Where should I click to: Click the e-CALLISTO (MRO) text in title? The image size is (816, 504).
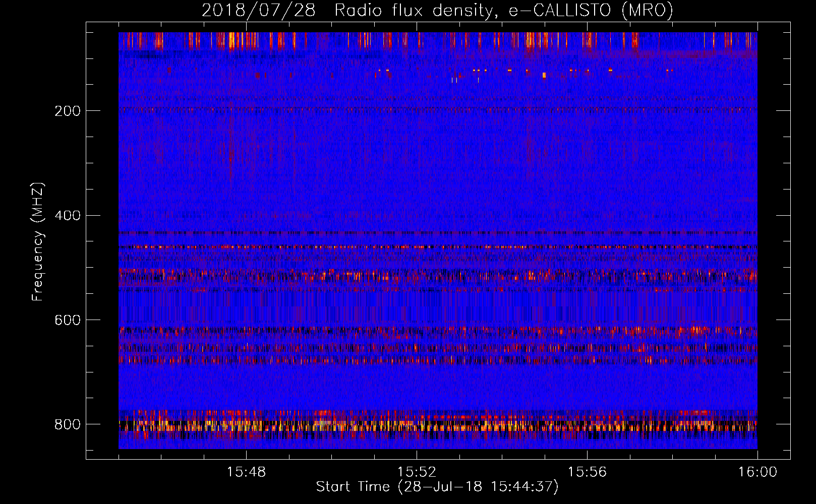click(591, 11)
